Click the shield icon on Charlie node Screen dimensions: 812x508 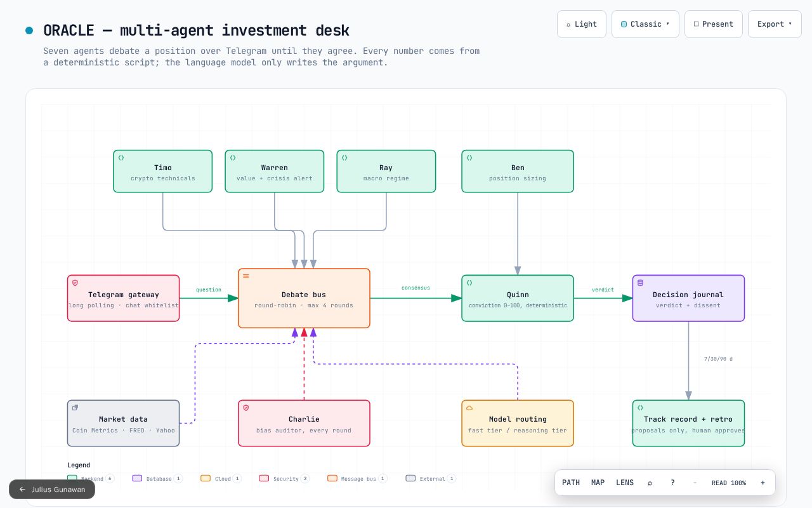click(246, 408)
